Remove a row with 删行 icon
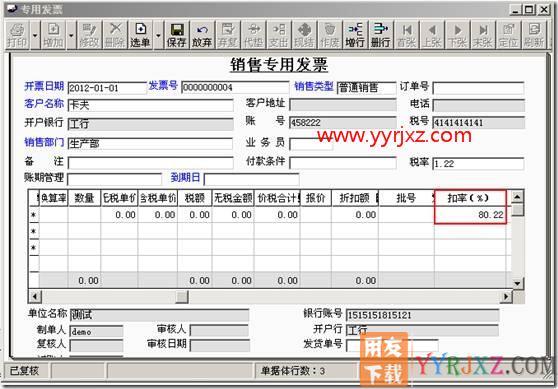 [x=381, y=35]
